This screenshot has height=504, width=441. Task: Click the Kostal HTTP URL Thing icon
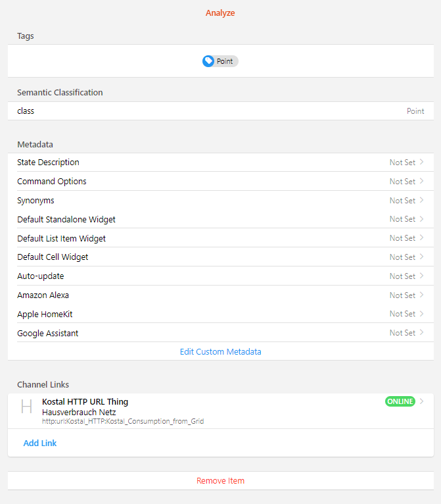(x=26, y=407)
